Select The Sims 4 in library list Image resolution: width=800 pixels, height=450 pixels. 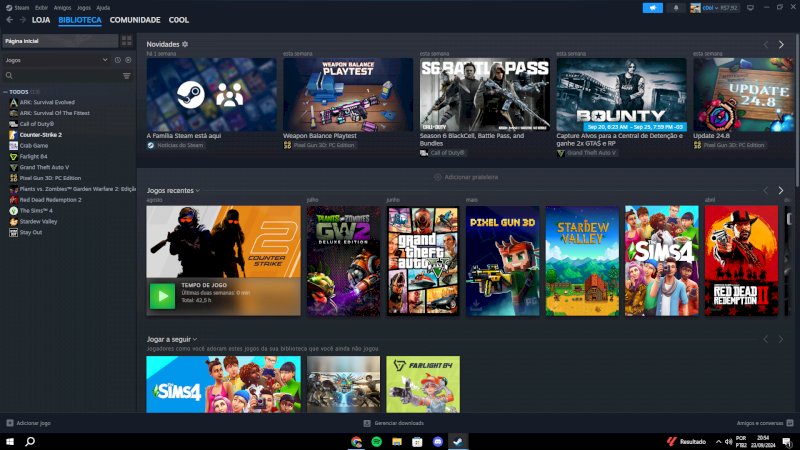coord(36,211)
